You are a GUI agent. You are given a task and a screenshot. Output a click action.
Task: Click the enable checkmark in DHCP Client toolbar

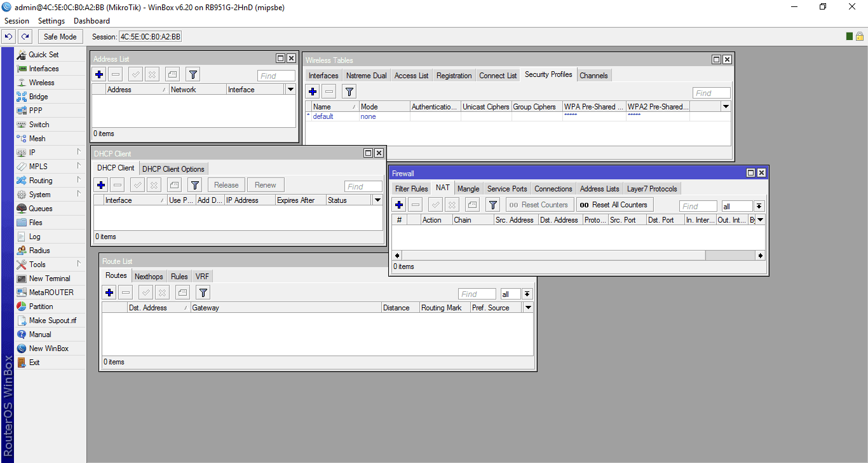[135, 184]
